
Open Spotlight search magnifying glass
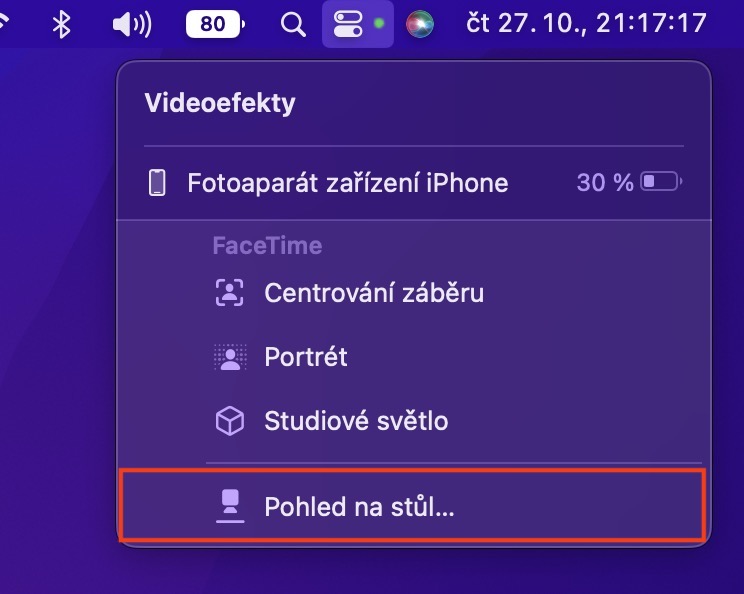coord(293,24)
